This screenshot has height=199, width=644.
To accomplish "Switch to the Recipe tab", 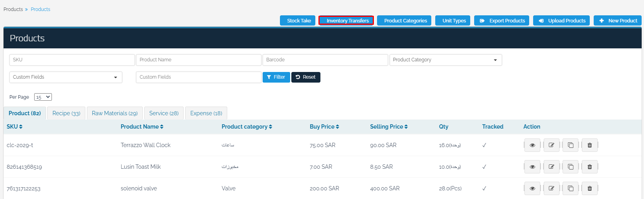I will [66, 113].
